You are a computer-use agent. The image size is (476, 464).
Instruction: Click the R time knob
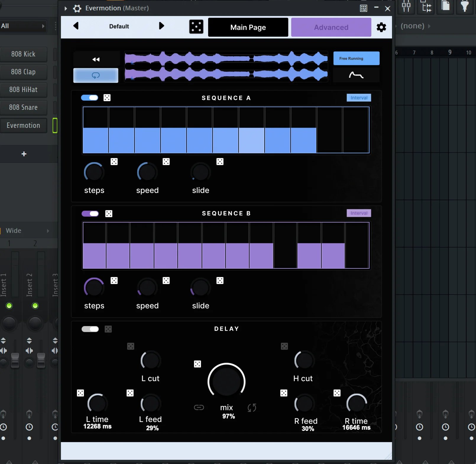(x=357, y=404)
